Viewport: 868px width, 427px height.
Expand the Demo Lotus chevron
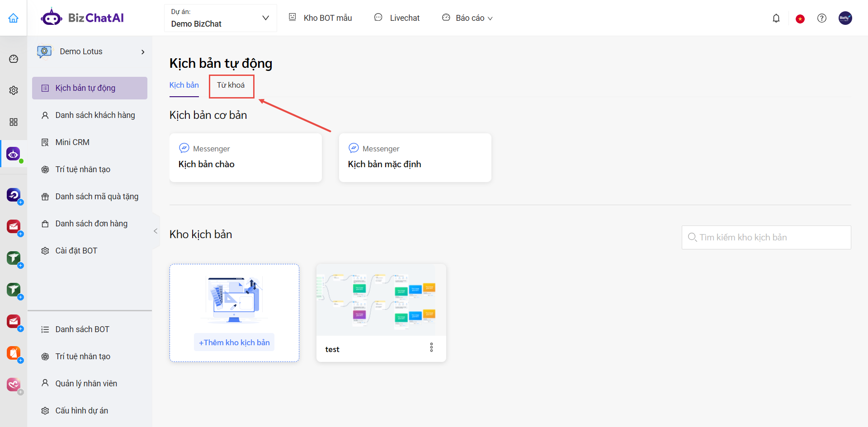tap(143, 52)
